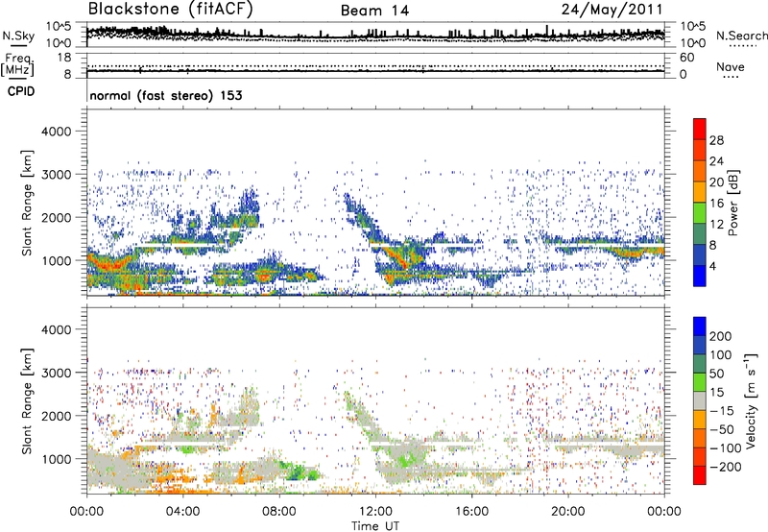Select the Velocity segment between -15 and -50

click(700, 420)
